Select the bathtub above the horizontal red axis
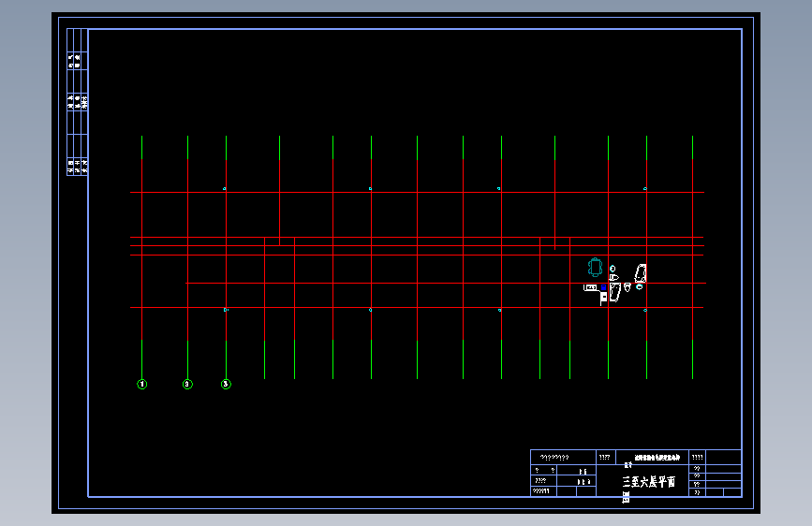 click(641, 273)
